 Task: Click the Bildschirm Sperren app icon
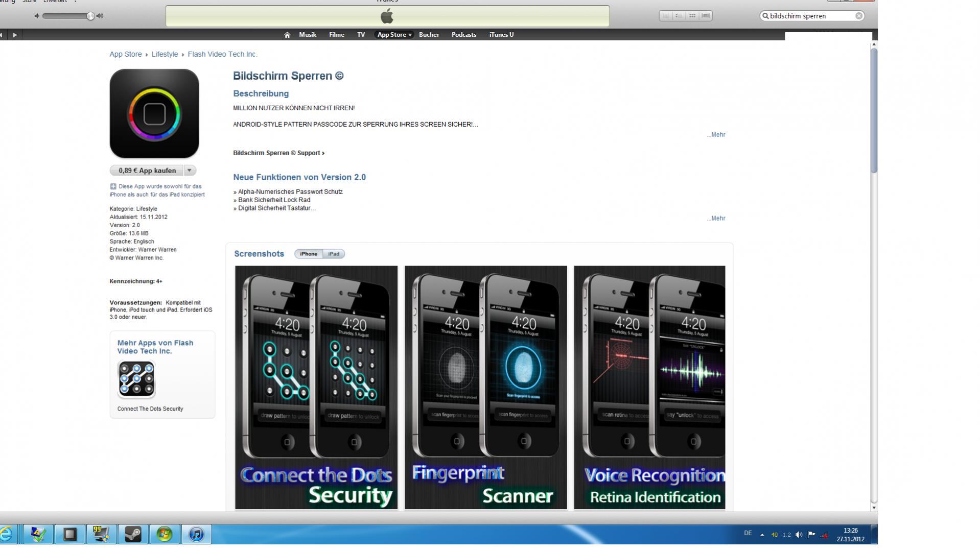pyautogui.click(x=154, y=113)
